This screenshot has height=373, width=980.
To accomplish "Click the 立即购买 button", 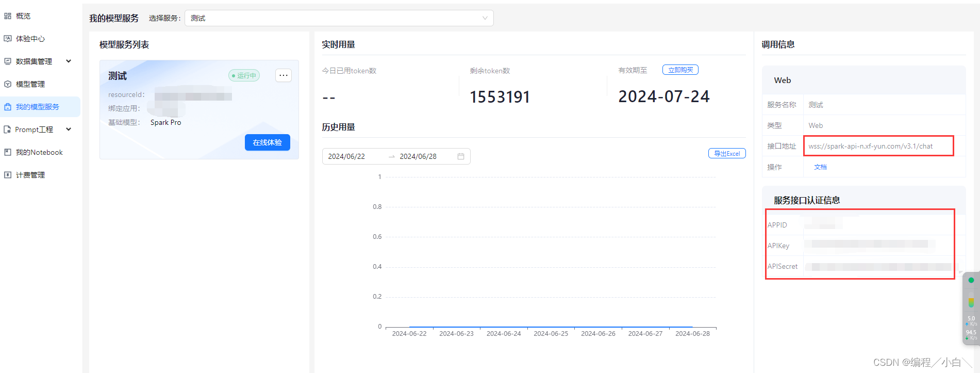I will (680, 70).
